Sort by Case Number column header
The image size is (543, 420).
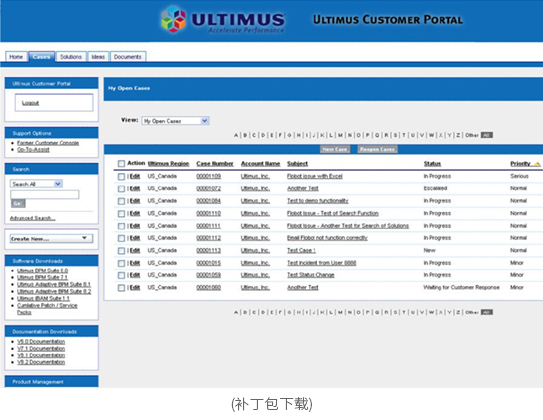tap(215, 164)
